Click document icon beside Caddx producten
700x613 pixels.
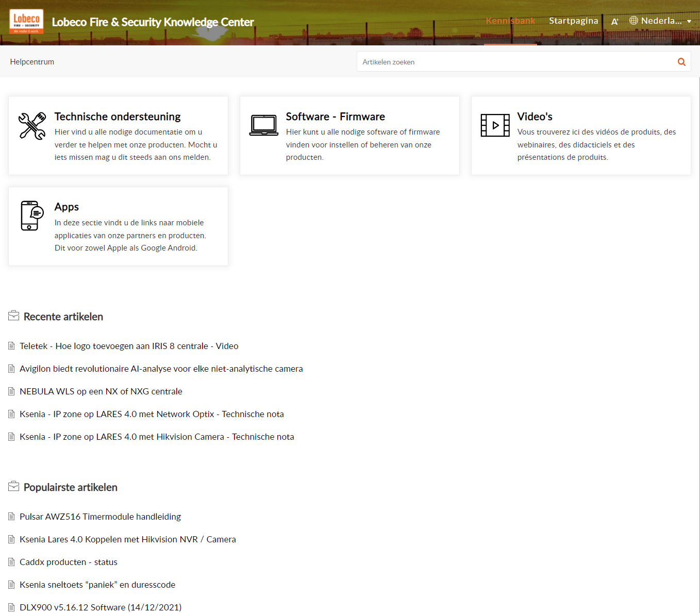(x=11, y=562)
